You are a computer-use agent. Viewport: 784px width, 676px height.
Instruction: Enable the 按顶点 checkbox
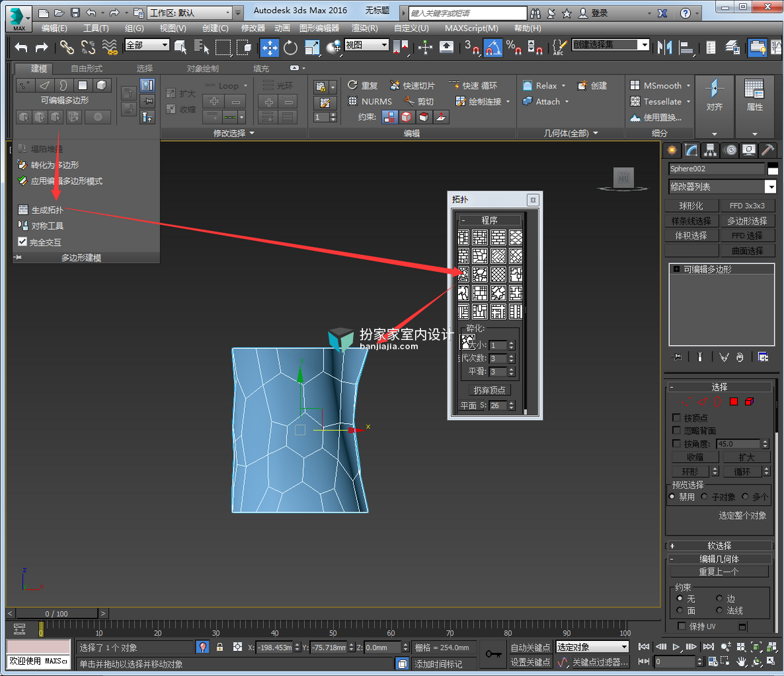point(676,417)
